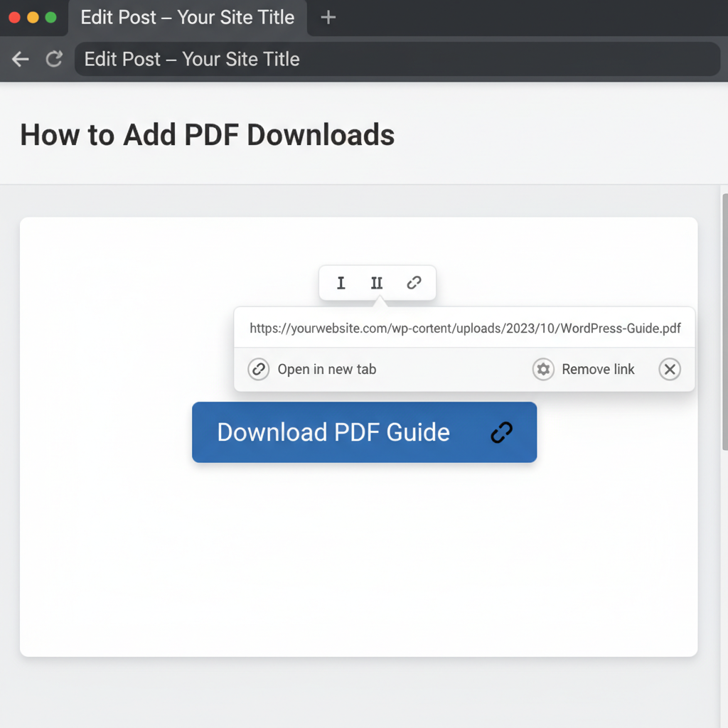The width and height of the screenshot is (728, 728).
Task: Click the link icon inside the blue button
Action: point(502,432)
